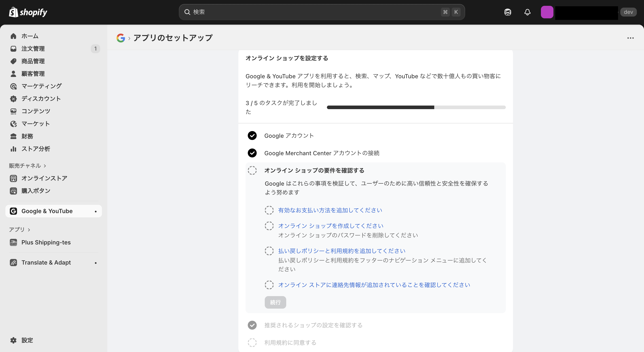The height and width of the screenshot is (352, 644).
Task: Open the Sidekick assistant icon
Action: (508, 12)
